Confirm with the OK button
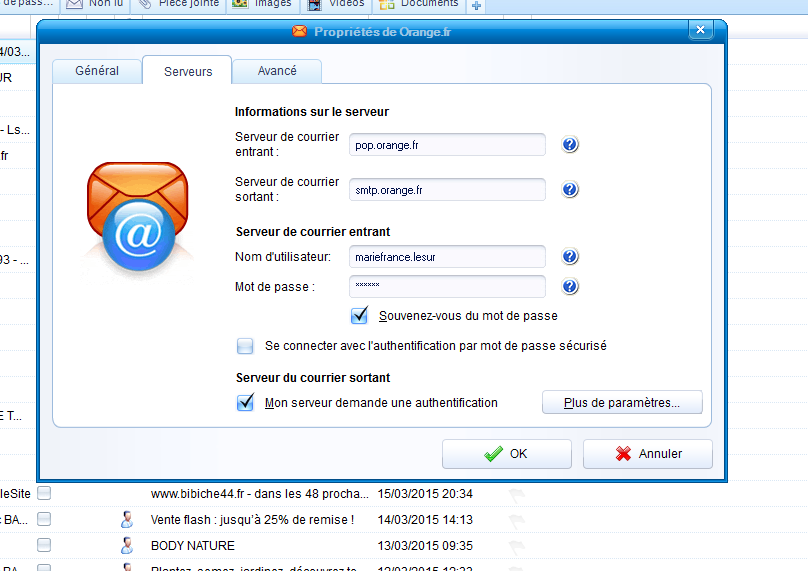The image size is (808, 571). [507, 454]
